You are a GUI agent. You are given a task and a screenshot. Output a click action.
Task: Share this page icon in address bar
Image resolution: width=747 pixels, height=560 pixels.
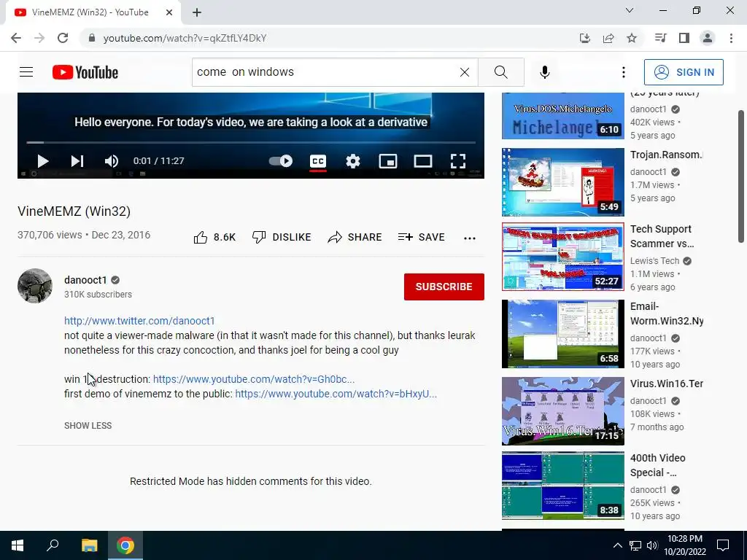[608, 38]
